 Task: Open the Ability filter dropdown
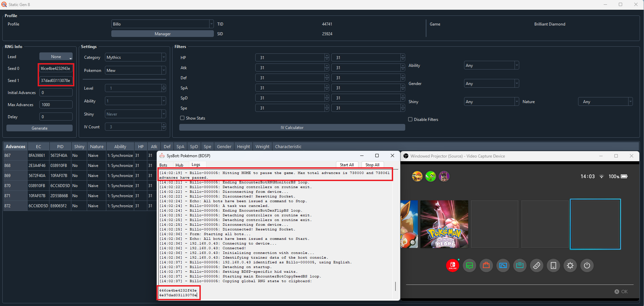point(491,65)
